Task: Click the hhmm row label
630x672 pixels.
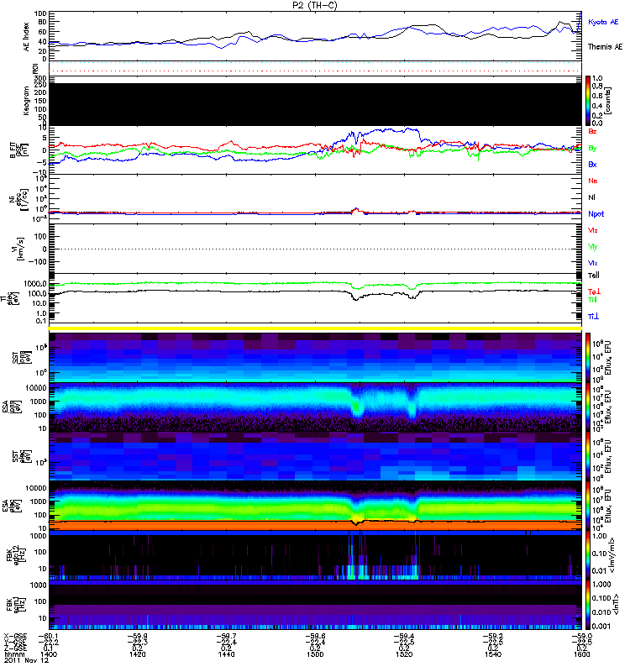Action: [x=13, y=654]
